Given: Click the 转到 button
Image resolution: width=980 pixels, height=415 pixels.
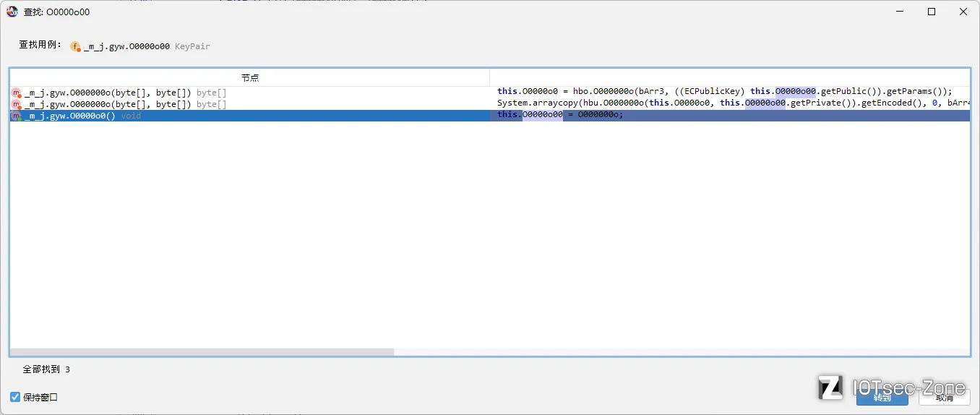Looking at the screenshot, I should [x=882, y=397].
